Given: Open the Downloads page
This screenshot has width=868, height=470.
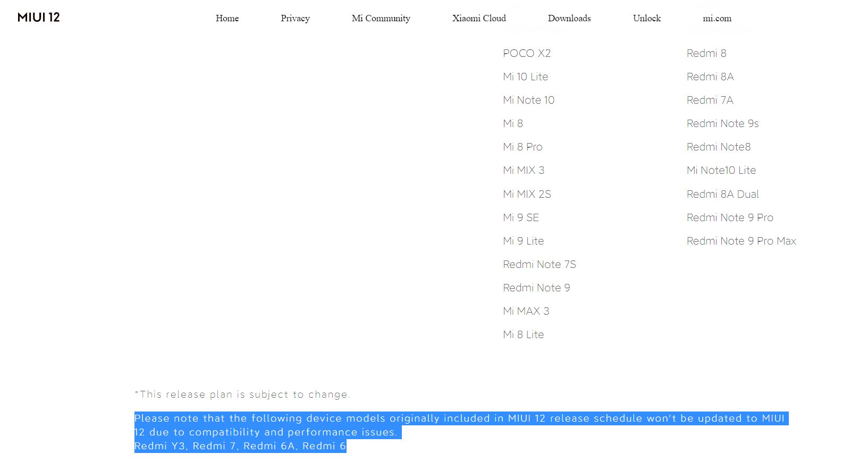Looking at the screenshot, I should click(x=569, y=18).
